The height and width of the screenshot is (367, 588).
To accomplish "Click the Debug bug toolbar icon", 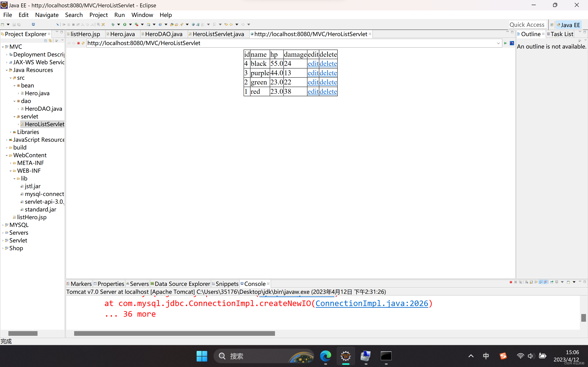I will point(113,24).
